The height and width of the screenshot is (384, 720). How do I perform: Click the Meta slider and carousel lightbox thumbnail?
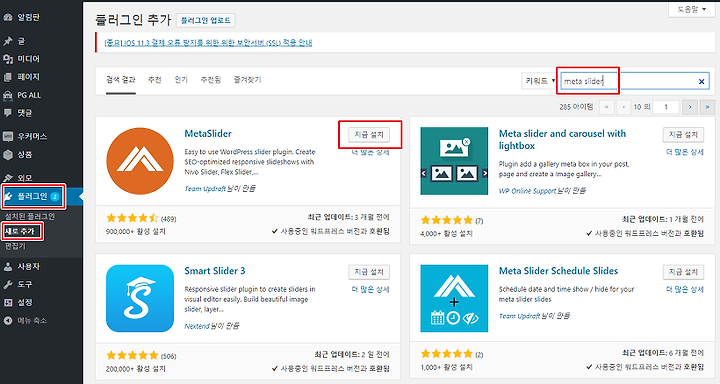pyautogui.click(x=454, y=161)
